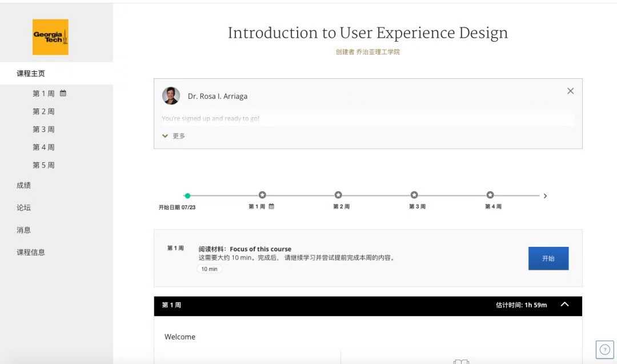The height and width of the screenshot is (364, 617).
Task: Click the 创建者 乔治亚理工学院 link
Action: [x=367, y=52]
